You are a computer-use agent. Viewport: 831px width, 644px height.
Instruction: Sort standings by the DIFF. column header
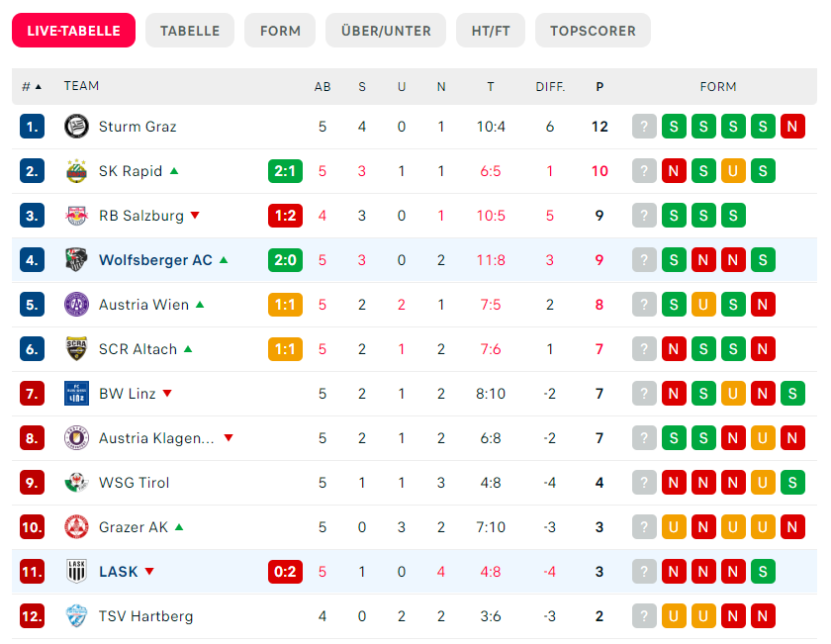pyautogui.click(x=550, y=87)
